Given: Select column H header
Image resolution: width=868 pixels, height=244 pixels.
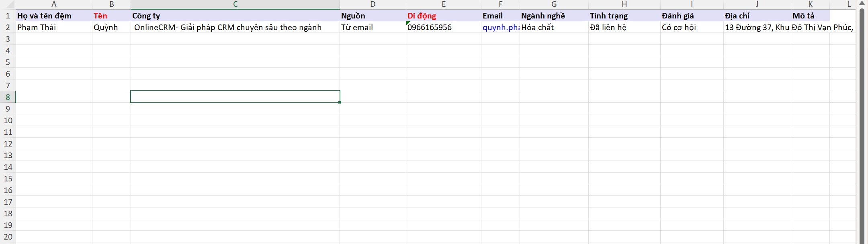Looking at the screenshot, I should [x=624, y=4].
